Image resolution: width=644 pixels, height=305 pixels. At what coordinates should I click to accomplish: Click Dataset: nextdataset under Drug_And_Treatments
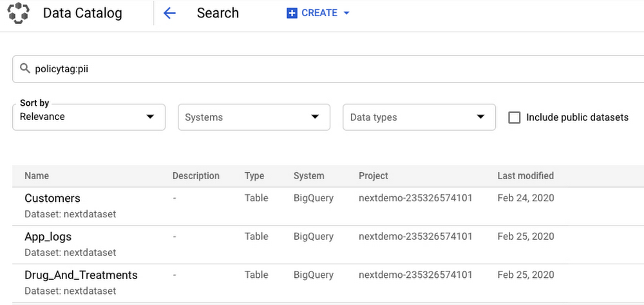point(70,291)
